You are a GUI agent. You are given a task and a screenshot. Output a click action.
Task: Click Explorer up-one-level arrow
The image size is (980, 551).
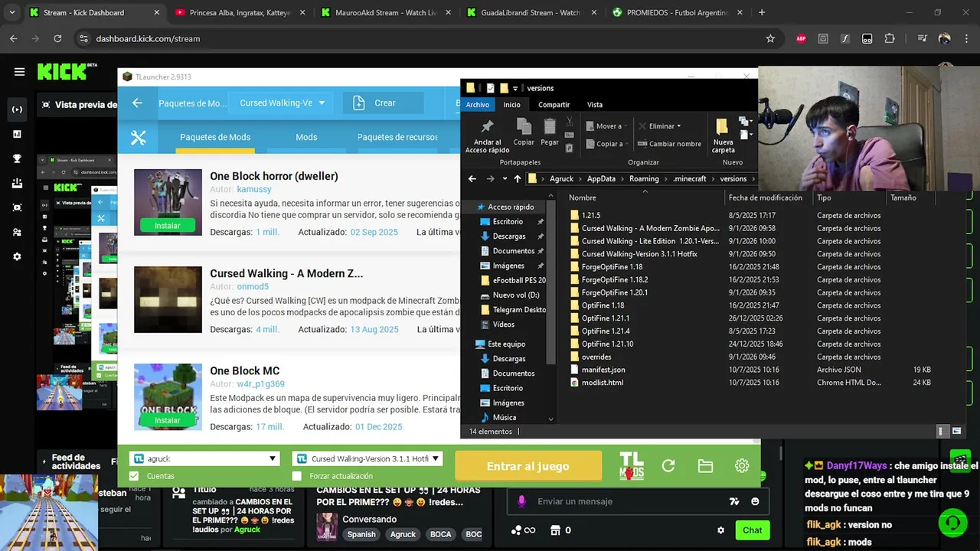click(x=518, y=179)
